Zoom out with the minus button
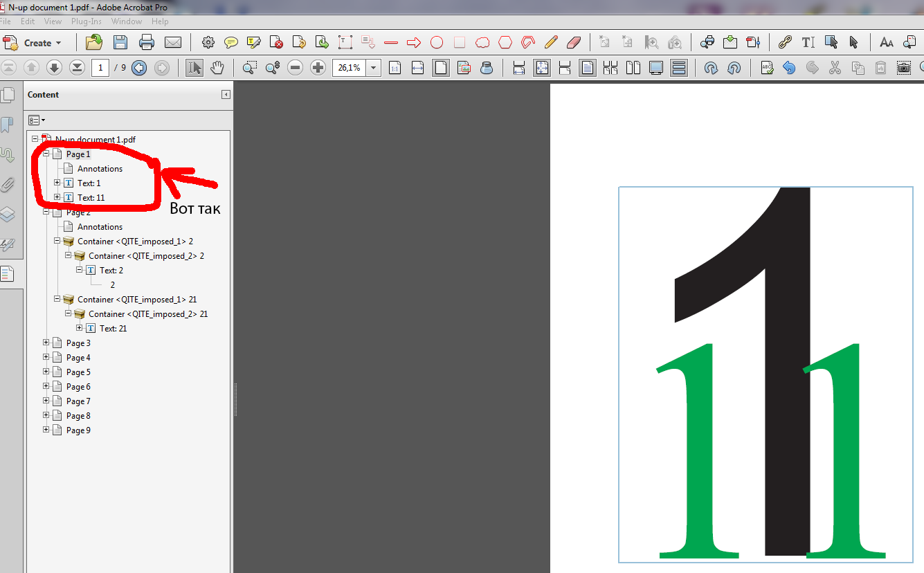Viewport: 924px width, 573px height. click(x=296, y=68)
